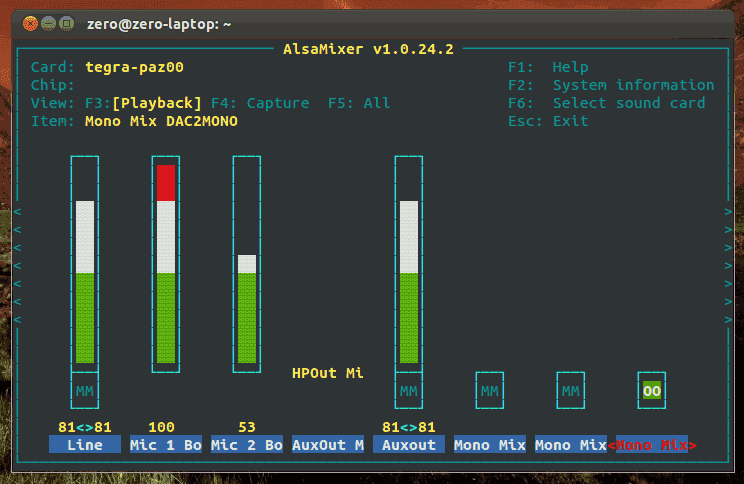Minimize the zero@zero-laptop terminal window
The image size is (744, 484).
[x=48, y=23]
